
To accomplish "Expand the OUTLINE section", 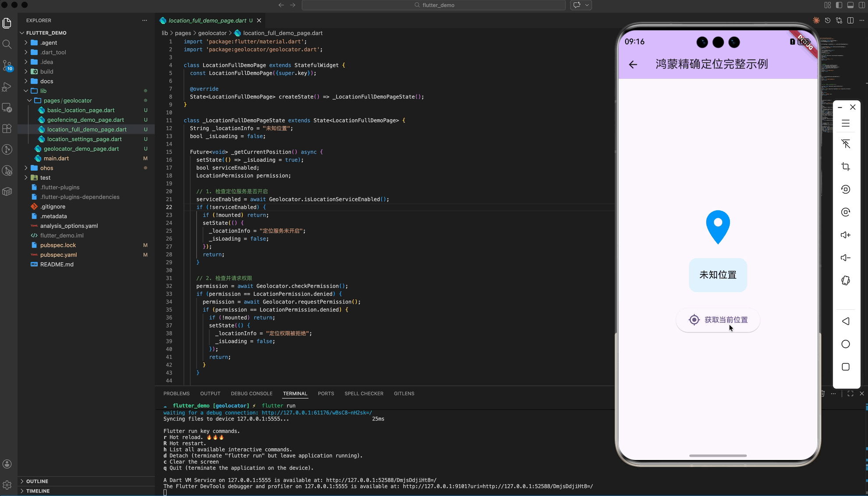I will (x=37, y=481).
